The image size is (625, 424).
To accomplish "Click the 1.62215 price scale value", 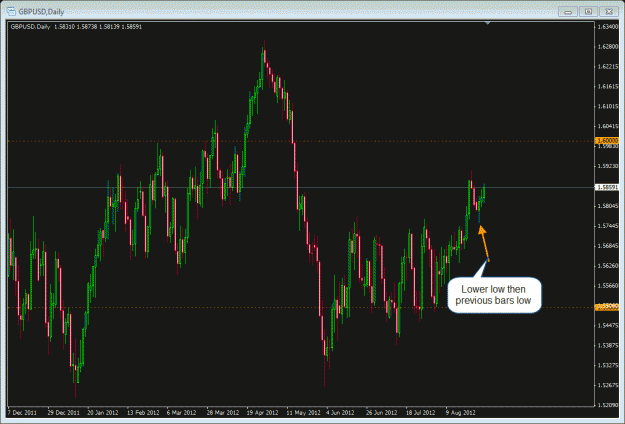I will [608, 67].
